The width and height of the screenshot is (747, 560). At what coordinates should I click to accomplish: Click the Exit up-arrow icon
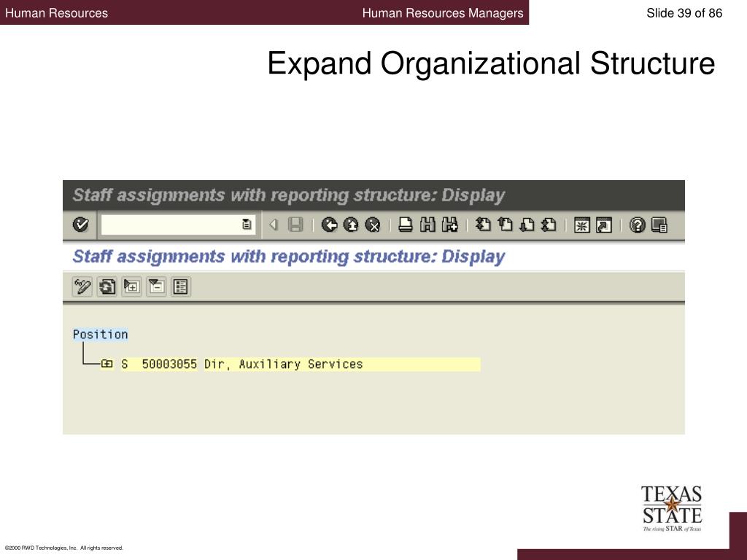pos(351,225)
